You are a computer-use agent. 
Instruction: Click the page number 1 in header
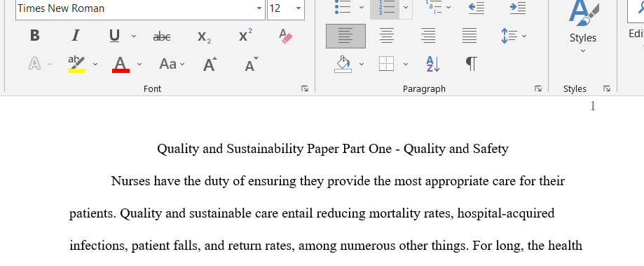point(593,106)
